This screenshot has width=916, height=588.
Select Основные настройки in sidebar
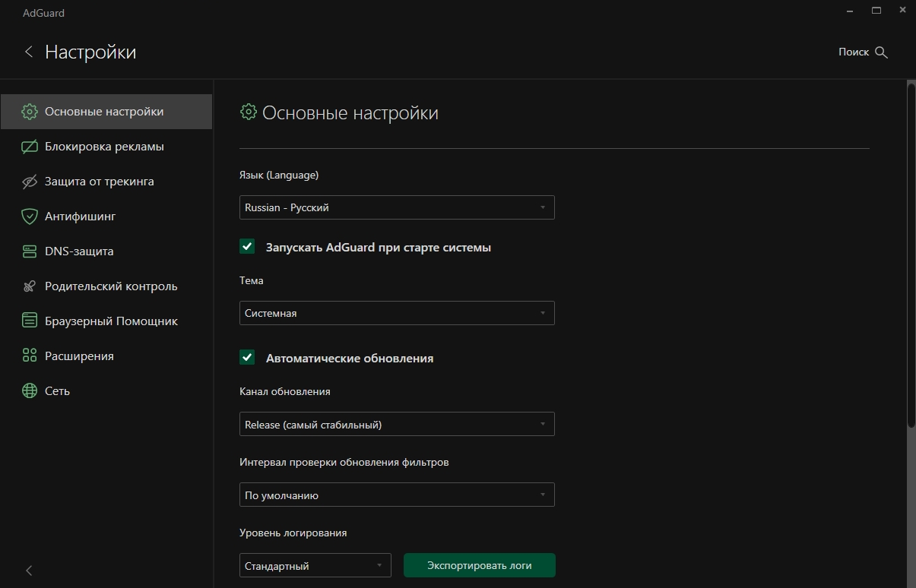click(x=106, y=112)
